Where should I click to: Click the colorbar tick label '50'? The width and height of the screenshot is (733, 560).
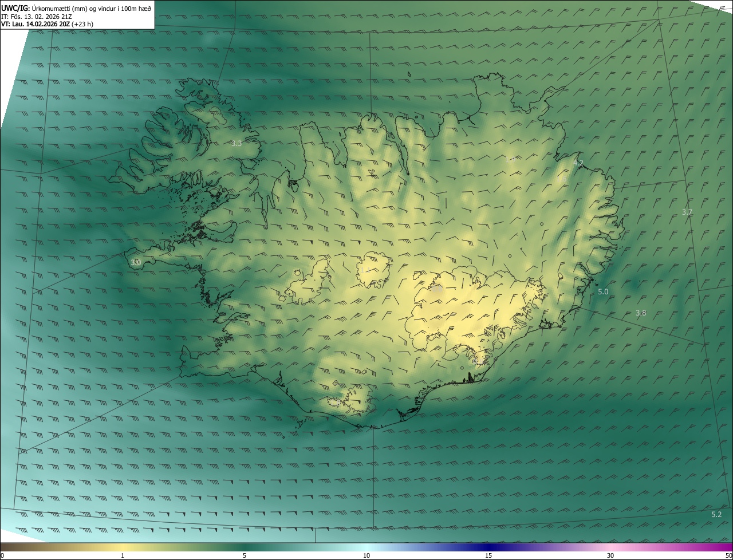[x=728, y=555]
